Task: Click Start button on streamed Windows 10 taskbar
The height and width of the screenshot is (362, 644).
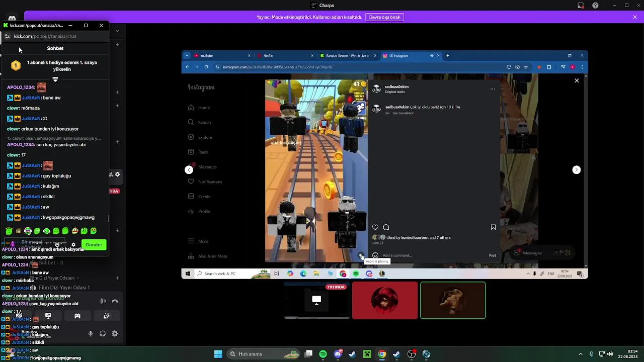Action: (188, 274)
